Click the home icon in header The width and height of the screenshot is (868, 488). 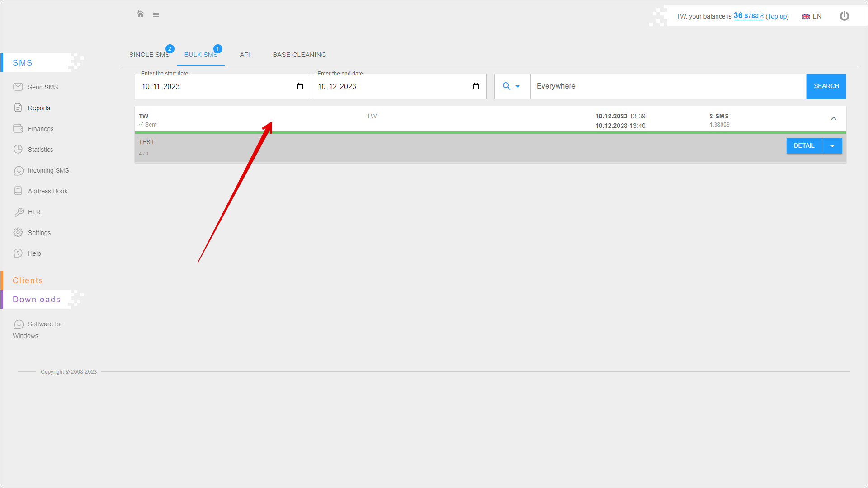point(140,14)
